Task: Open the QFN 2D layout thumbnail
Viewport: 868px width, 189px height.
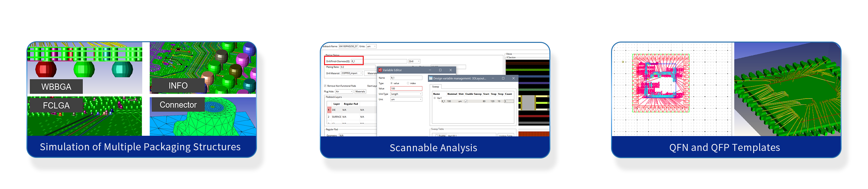Action: [x=672, y=89]
